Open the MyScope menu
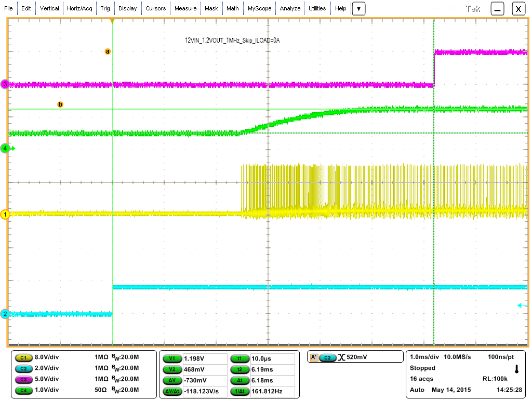The height and width of the screenshot is (399, 532). click(259, 8)
